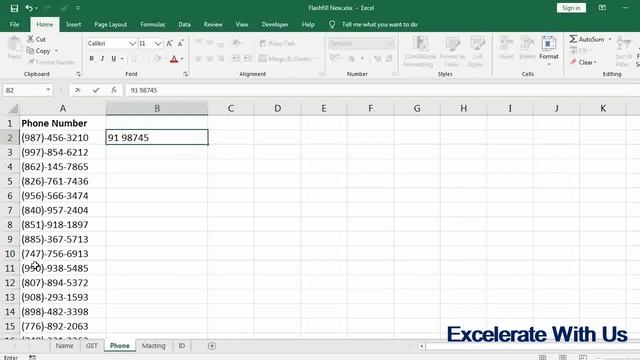Open the font color picker arrow
Screen dimensions: 640x360
click(x=182, y=59)
